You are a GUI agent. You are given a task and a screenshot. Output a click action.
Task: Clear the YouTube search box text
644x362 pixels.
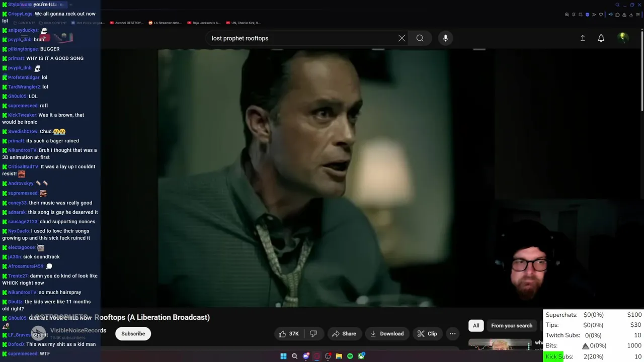tap(401, 38)
